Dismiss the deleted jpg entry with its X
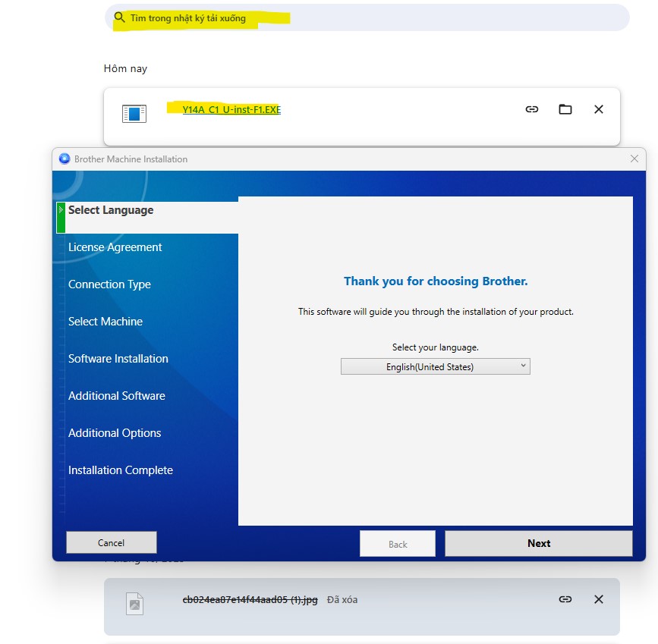The image size is (658, 644). click(x=599, y=599)
